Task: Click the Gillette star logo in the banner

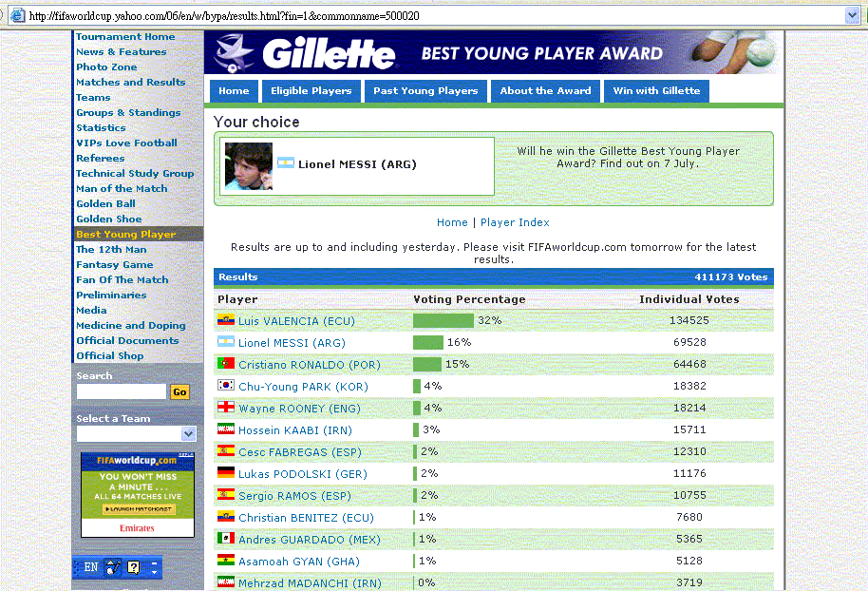Action: click(x=234, y=53)
